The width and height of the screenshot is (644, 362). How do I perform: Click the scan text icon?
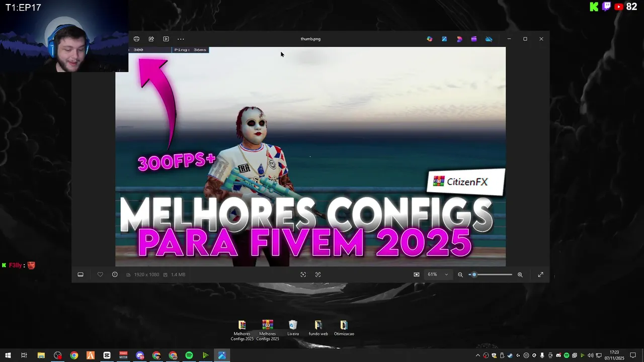pyautogui.click(x=318, y=275)
